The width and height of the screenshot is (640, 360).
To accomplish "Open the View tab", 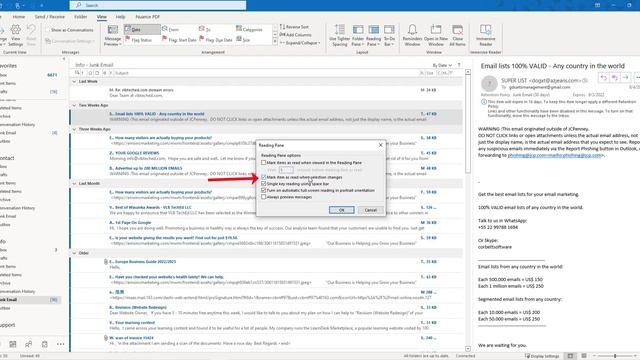I will click(x=102, y=17).
